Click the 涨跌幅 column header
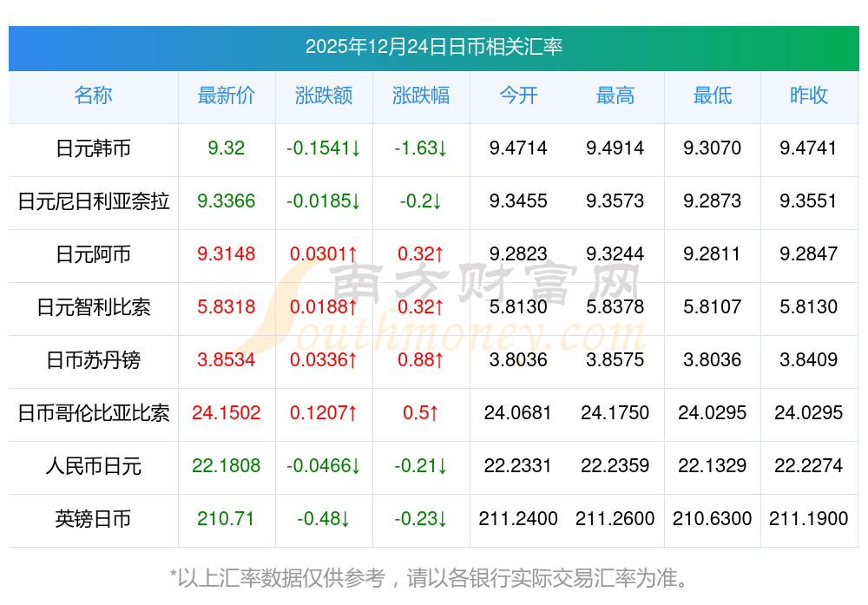868x605 pixels. pyautogui.click(x=421, y=95)
